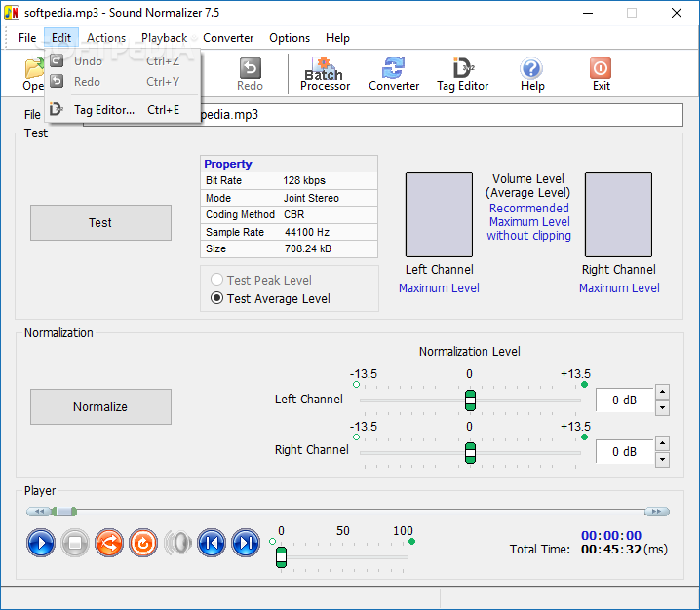Open the Playback menu
Viewport: 700px width, 610px height.
tap(165, 38)
